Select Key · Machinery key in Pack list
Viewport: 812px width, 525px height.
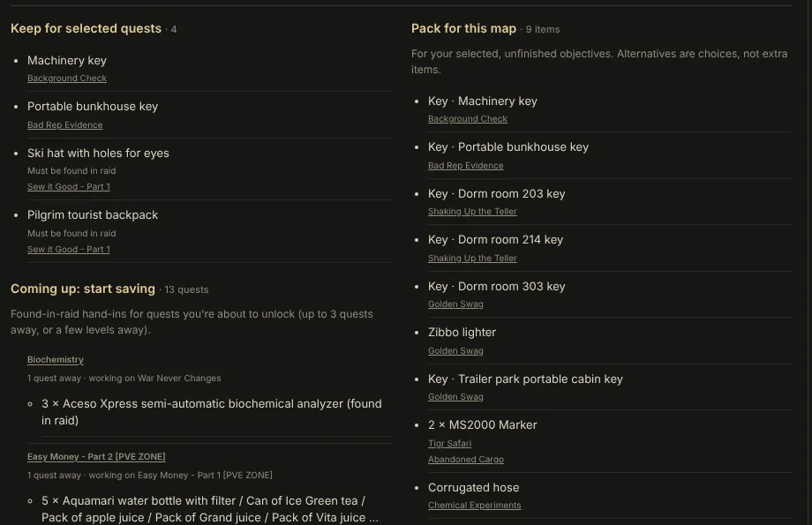483,101
